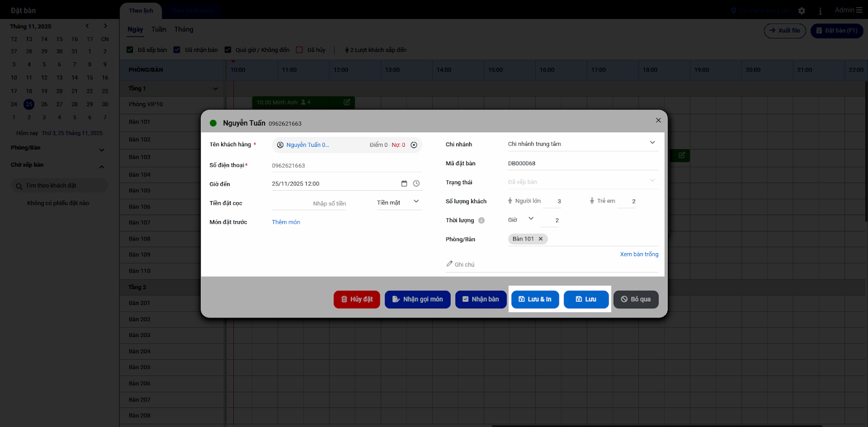This screenshot has width=868, height=427.
Task: Edit the Người lớn guest count field
Action: coord(552,201)
